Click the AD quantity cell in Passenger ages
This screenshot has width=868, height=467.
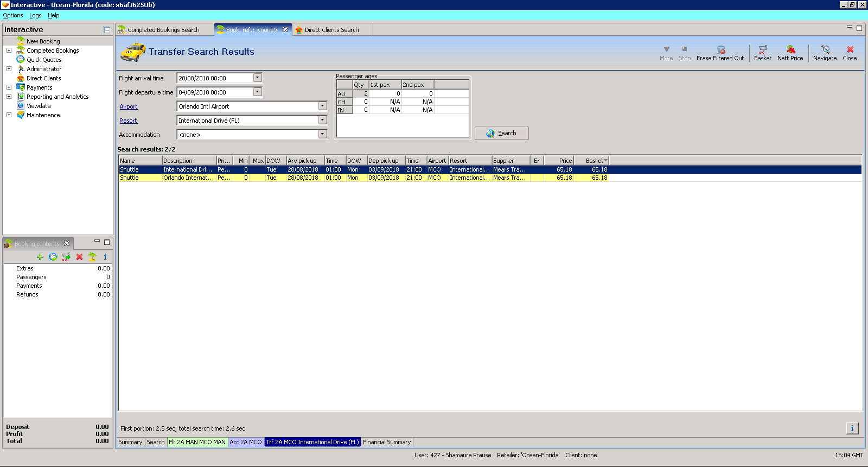[x=361, y=93]
